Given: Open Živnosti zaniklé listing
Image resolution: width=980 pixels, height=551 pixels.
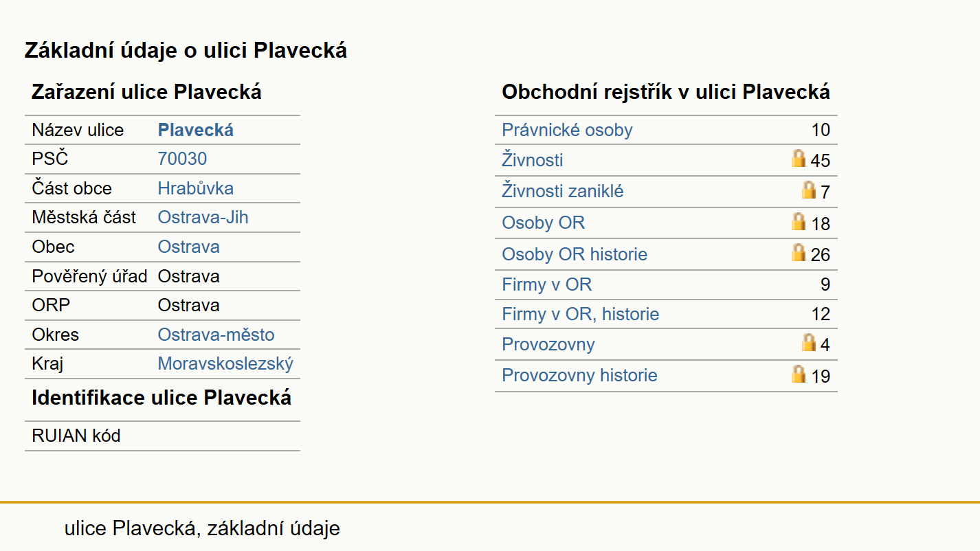Looking at the screenshot, I should (563, 191).
